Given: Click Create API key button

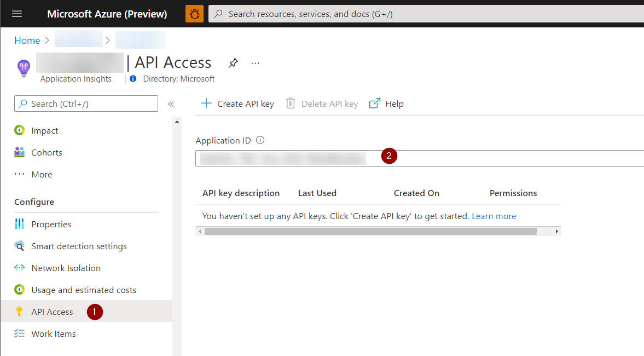Looking at the screenshot, I should [x=237, y=104].
